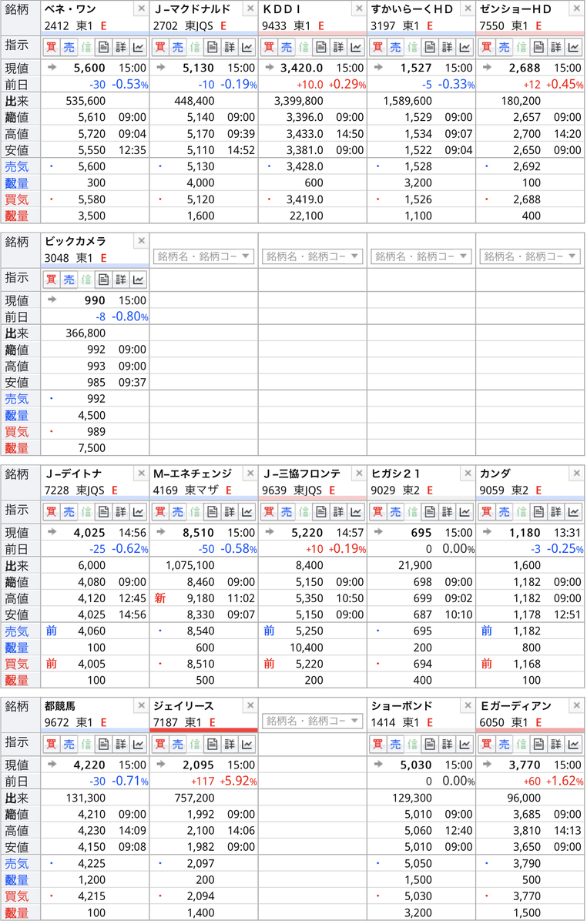Click the 売 sell button for Eガーディアン
Image resolution: width=587 pixels, height=924 pixels.
pos(503,744)
